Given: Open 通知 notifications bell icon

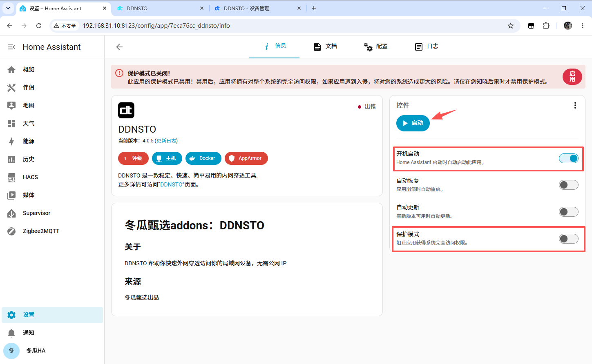Looking at the screenshot, I should pos(11,333).
